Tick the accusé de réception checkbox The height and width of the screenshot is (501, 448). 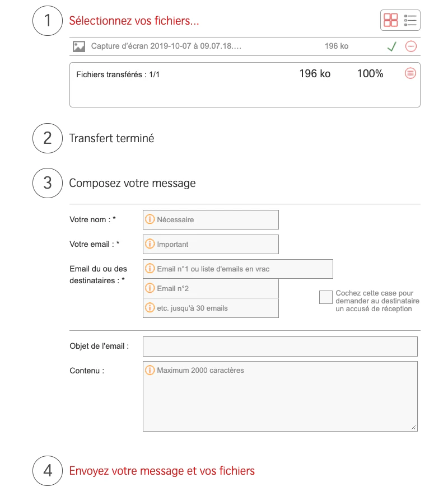pyautogui.click(x=325, y=297)
